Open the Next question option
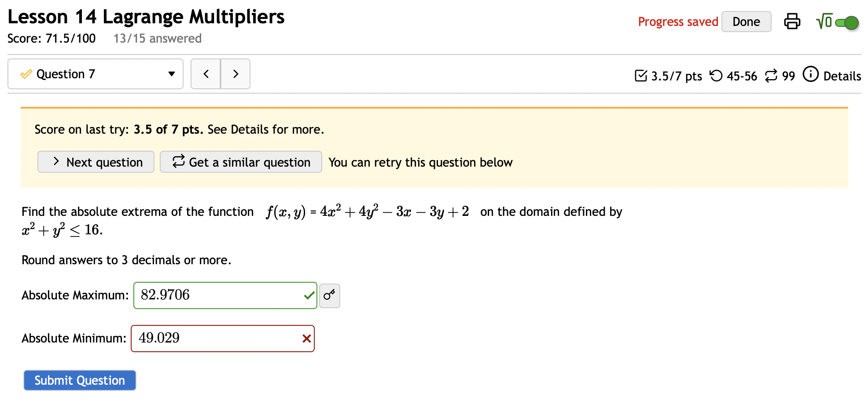Viewport: 868px width, 408px height. coord(96,162)
